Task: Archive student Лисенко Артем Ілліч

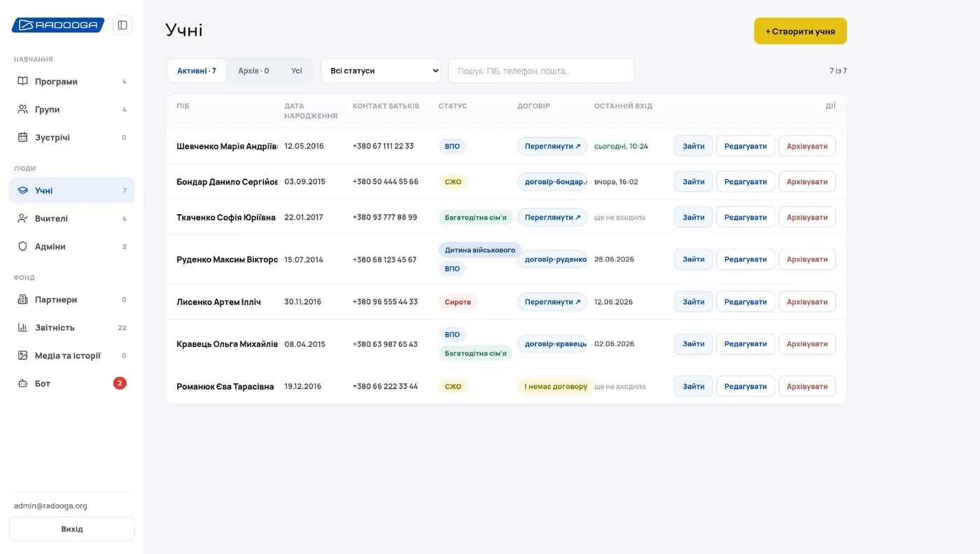Action: tap(807, 301)
